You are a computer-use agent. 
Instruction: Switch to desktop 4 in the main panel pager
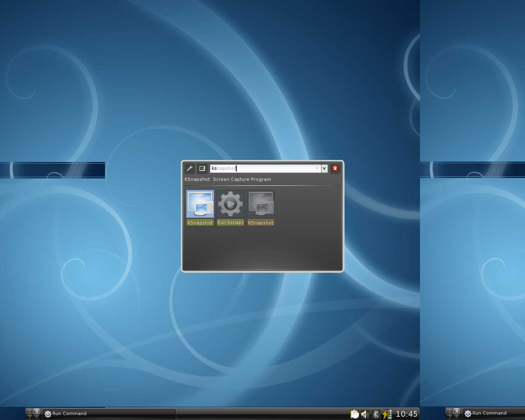37,417
